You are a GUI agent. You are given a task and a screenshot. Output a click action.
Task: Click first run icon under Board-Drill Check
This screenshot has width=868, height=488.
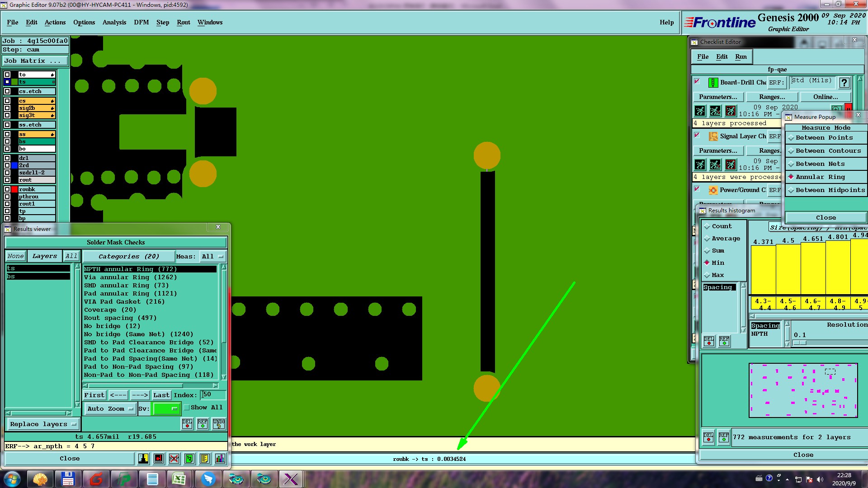700,111
